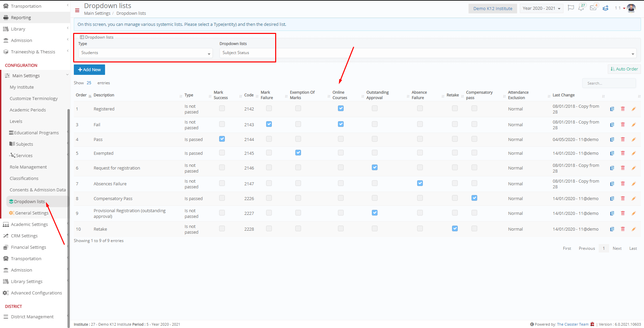This screenshot has width=644, height=328.
Task: Open Dropdown lists selector showing Subject Status
Action: coord(428,53)
